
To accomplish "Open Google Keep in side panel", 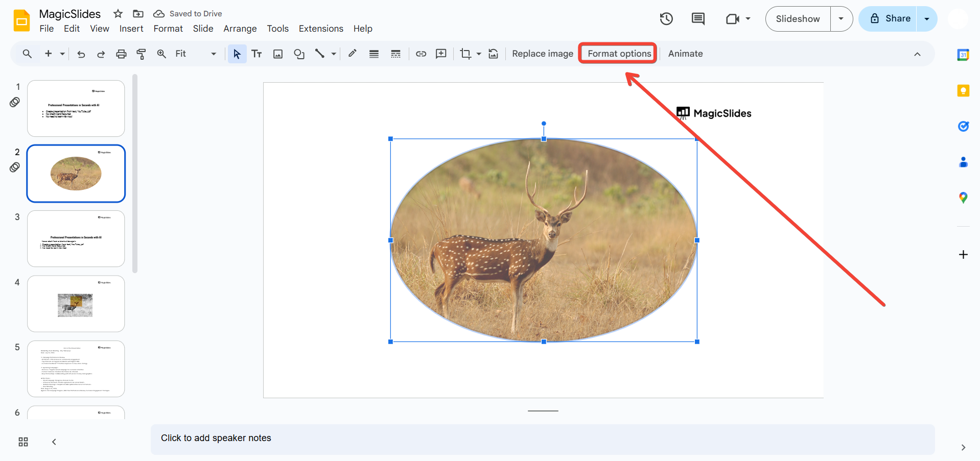I will [963, 91].
